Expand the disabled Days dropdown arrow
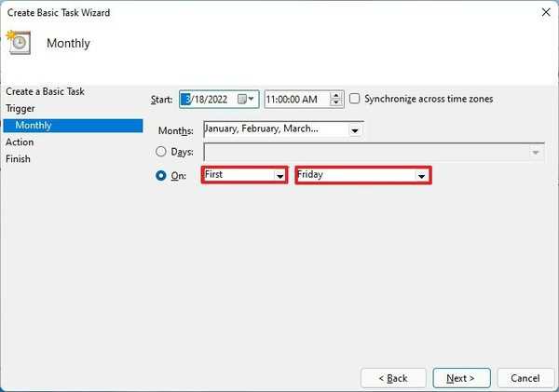The width and height of the screenshot is (559, 392). coord(537,152)
